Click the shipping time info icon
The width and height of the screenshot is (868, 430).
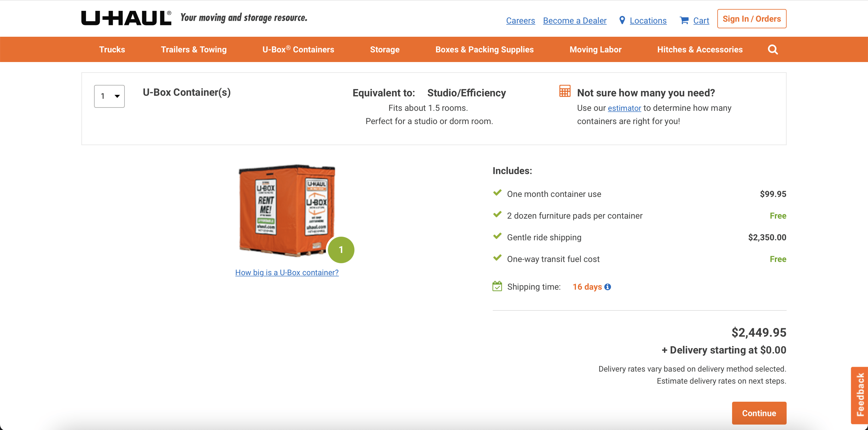pyautogui.click(x=608, y=287)
